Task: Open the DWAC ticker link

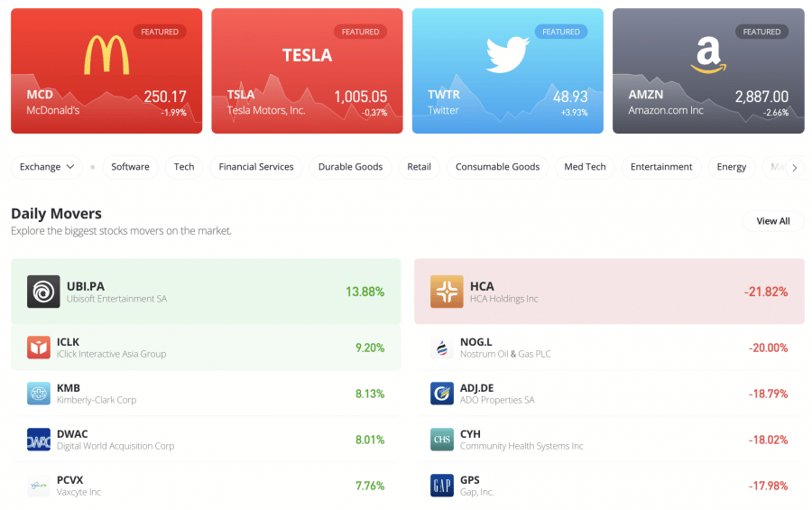Action: click(72, 434)
